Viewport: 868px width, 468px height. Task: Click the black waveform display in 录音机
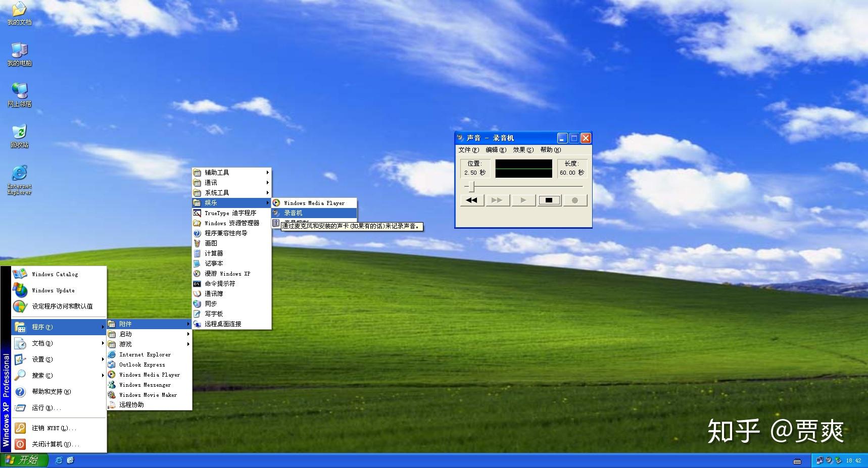tap(523, 169)
